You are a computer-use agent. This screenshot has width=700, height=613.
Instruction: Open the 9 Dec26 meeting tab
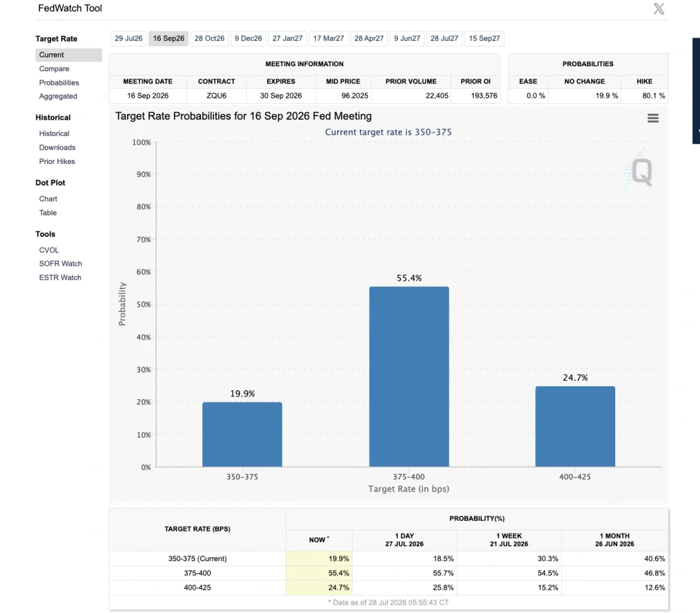pyautogui.click(x=248, y=38)
